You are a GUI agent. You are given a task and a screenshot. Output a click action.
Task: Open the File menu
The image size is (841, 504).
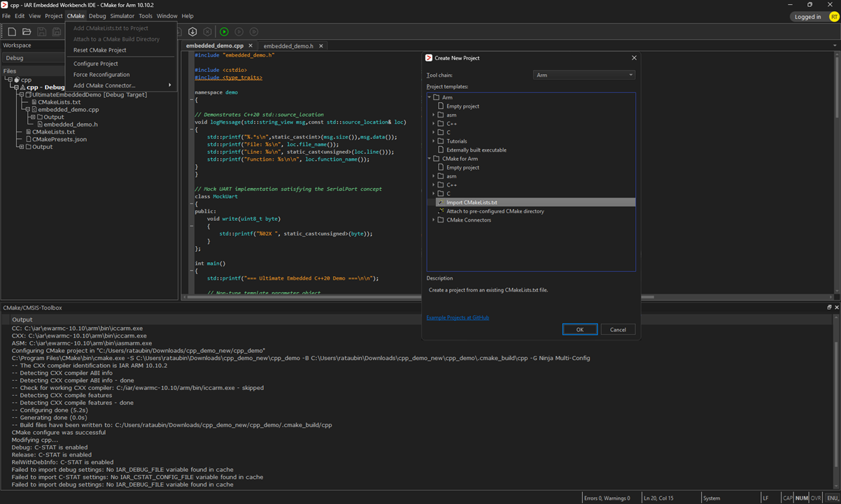6,16
